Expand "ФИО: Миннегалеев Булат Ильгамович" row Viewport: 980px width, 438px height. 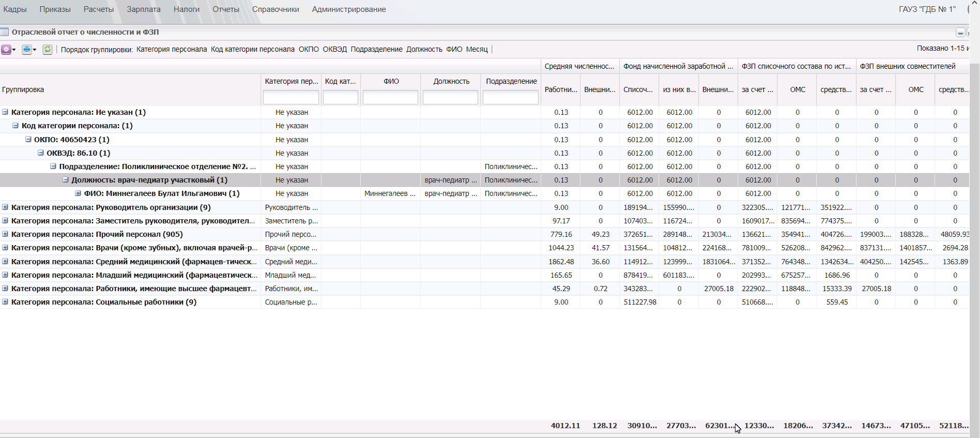click(78, 193)
